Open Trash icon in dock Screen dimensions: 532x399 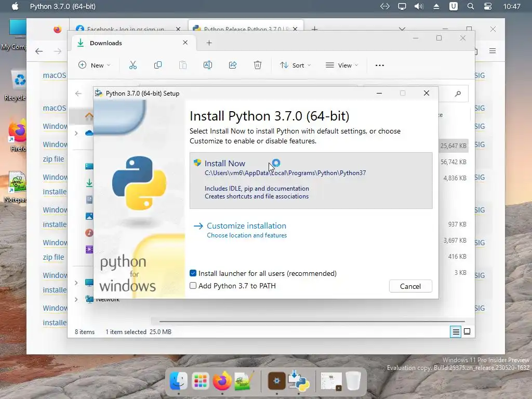(x=353, y=381)
